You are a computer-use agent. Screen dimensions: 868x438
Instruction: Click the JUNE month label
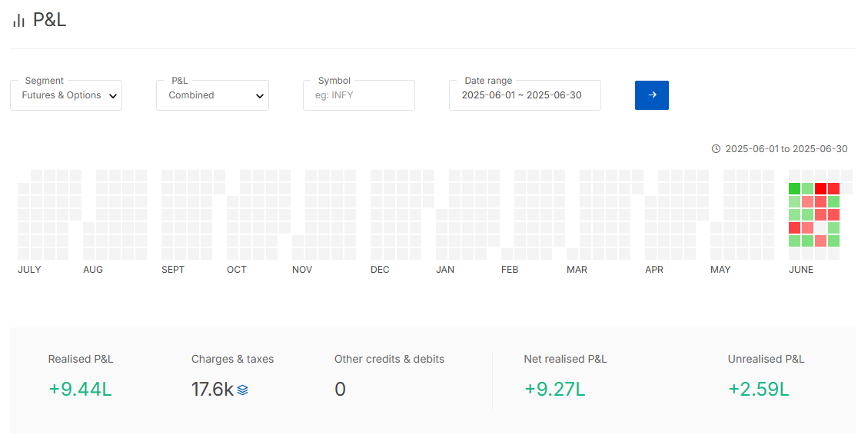coord(801,270)
